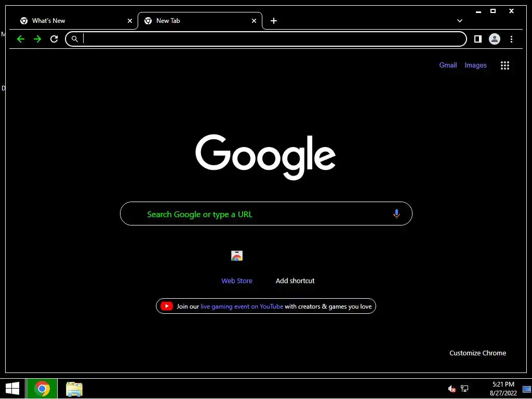Click the muted volume tray icon
Image resolution: width=532 pixels, height=399 pixels.
tap(451, 389)
